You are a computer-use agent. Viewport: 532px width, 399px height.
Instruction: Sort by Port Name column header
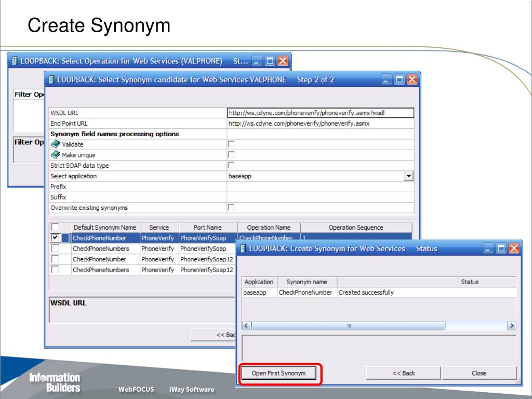pyautogui.click(x=208, y=228)
